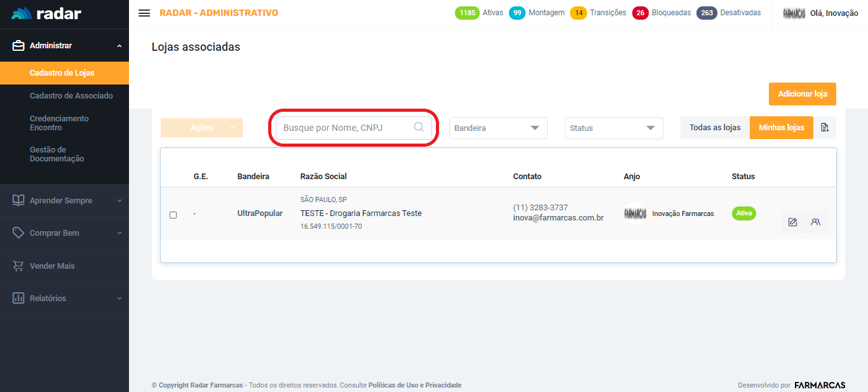This screenshot has width=868, height=392.
Task: Click the search magnifier icon
Action: 419,127
